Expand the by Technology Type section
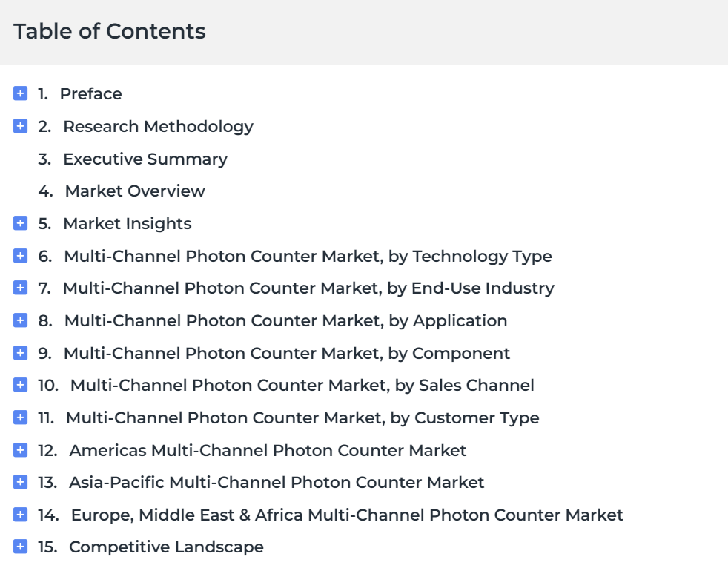Viewport: 728px width, 571px height. pos(21,256)
